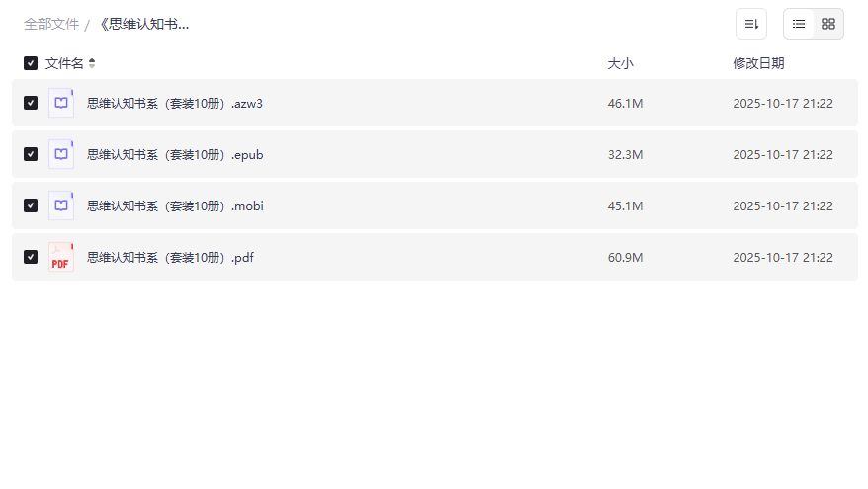Select the mobi row by its 45.1M size
This screenshot has height=489, width=868.
(625, 205)
